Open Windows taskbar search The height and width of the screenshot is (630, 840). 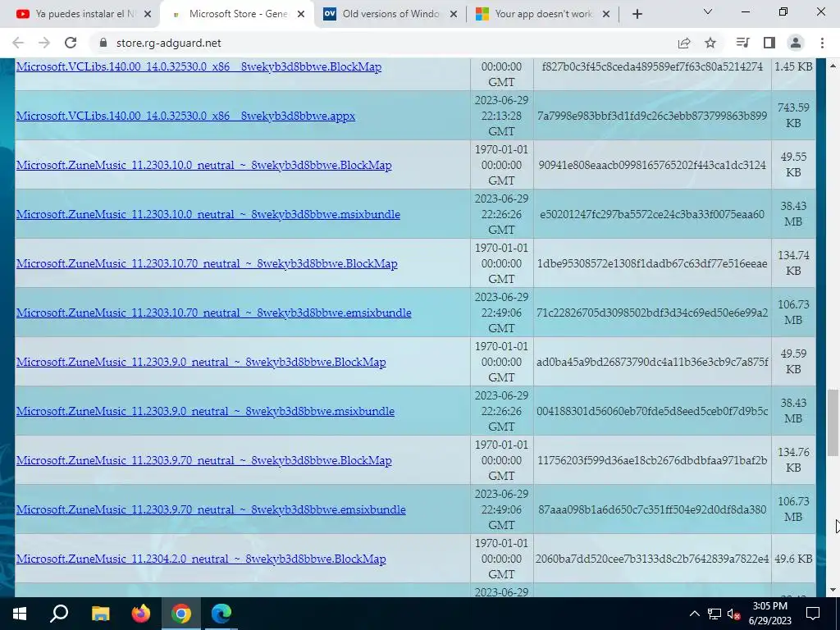[x=59, y=614]
